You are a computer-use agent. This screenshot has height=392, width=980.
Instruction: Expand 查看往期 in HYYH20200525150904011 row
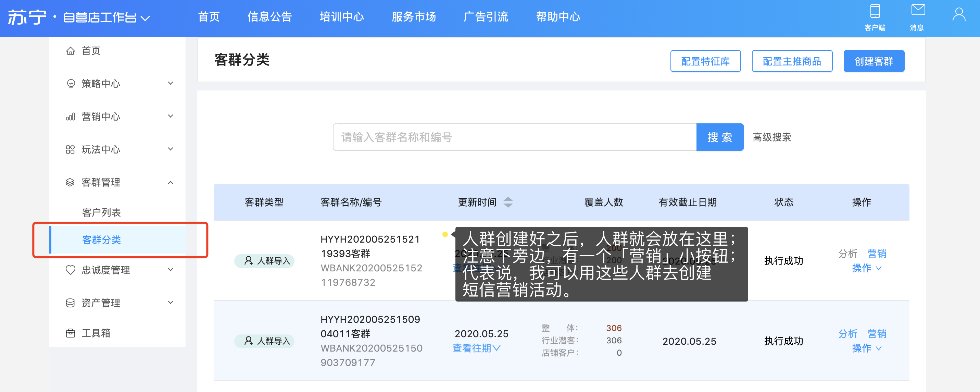pos(476,348)
